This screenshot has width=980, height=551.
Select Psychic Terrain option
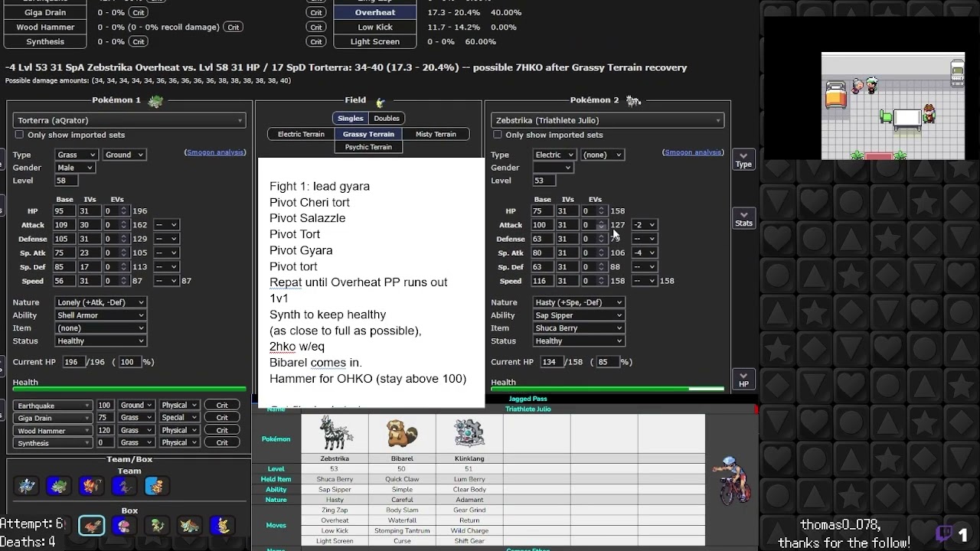tap(368, 147)
